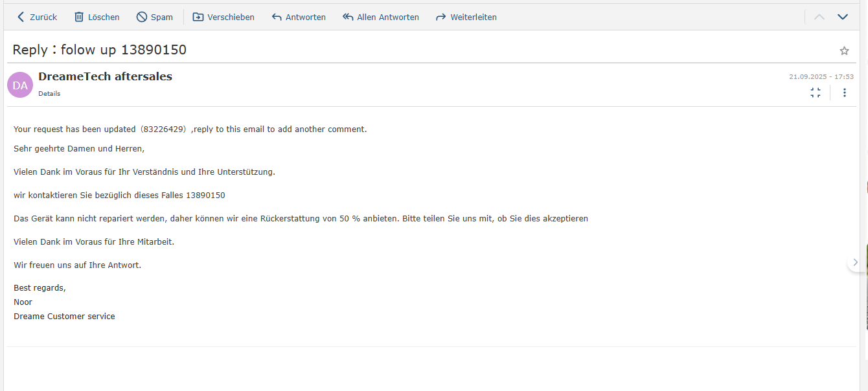This screenshot has height=391, width=868.
Task: Click the Antworten text label
Action: click(306, 17)
